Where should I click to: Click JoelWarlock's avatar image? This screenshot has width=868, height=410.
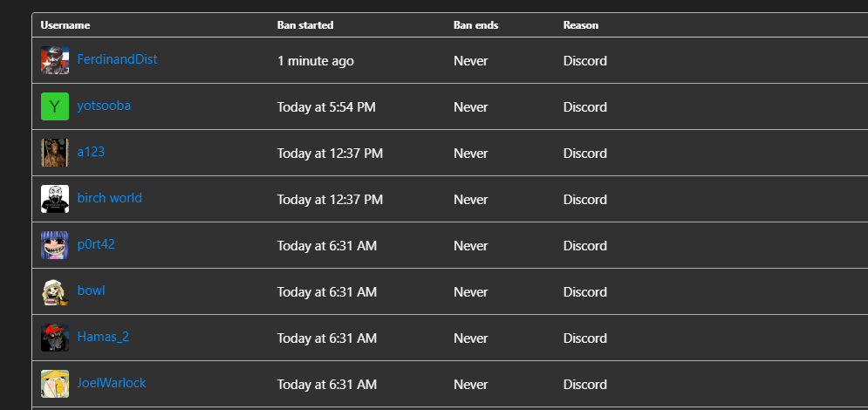click(55, 384)
